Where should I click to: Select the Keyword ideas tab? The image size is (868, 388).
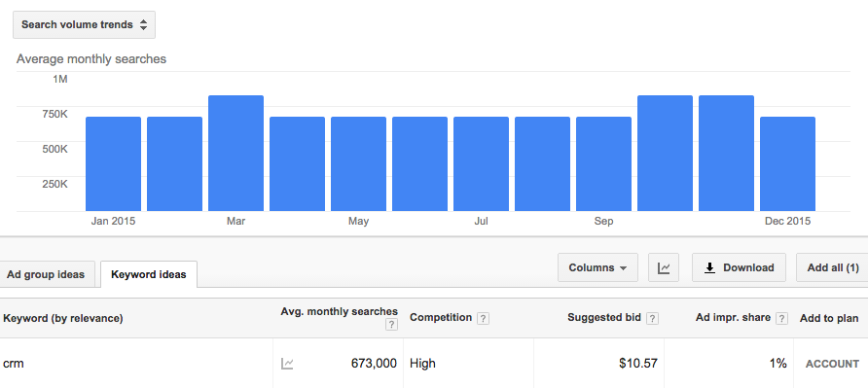pyautogui.click(x=148, y=274)
